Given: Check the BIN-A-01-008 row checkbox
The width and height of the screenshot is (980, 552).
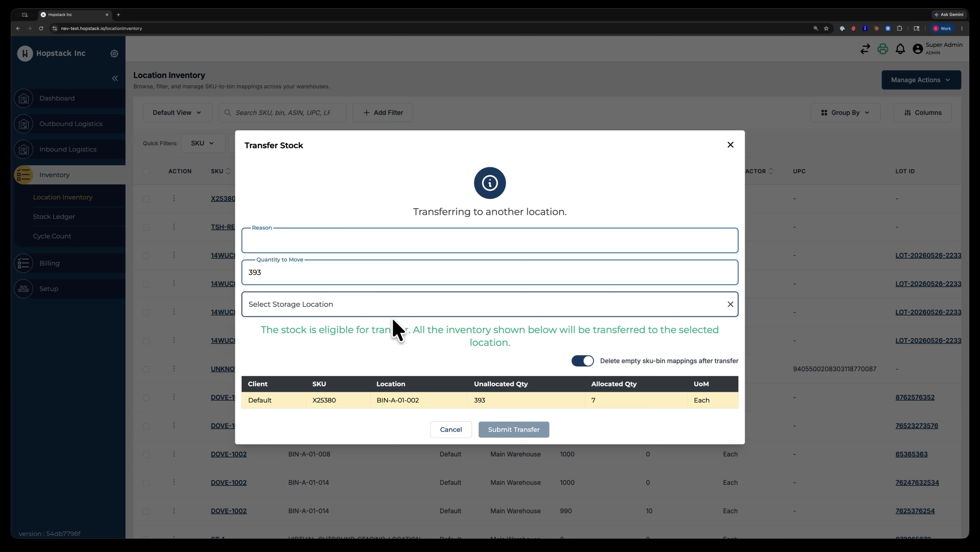Looking at the screenshot, I should pyautogui.click(x=146, y=455).
